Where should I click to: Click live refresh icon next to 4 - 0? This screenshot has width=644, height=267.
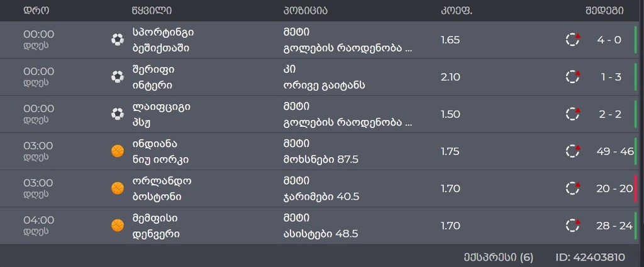572,40
